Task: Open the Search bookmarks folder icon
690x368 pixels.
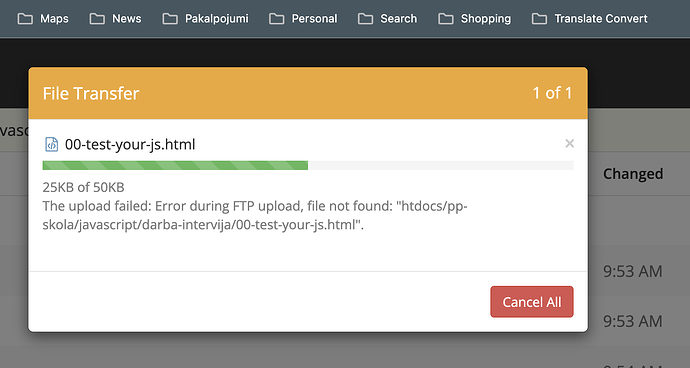Action: coord(365,18)
